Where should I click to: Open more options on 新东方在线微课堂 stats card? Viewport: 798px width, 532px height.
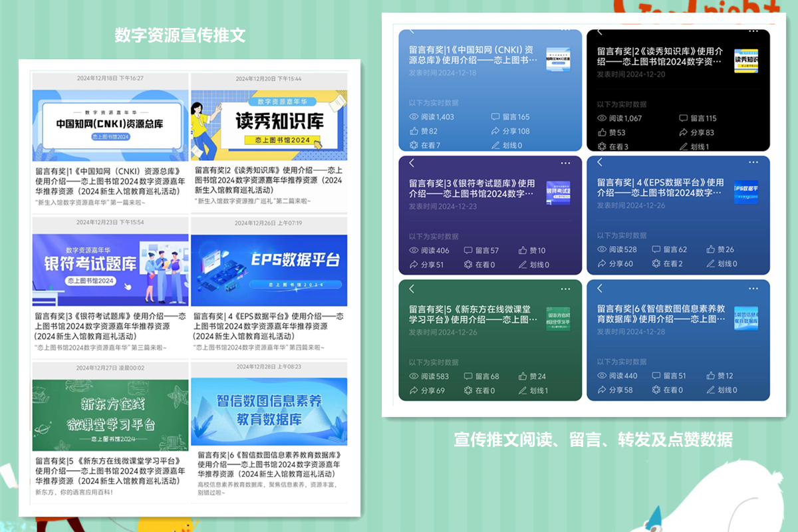[565, 289]
